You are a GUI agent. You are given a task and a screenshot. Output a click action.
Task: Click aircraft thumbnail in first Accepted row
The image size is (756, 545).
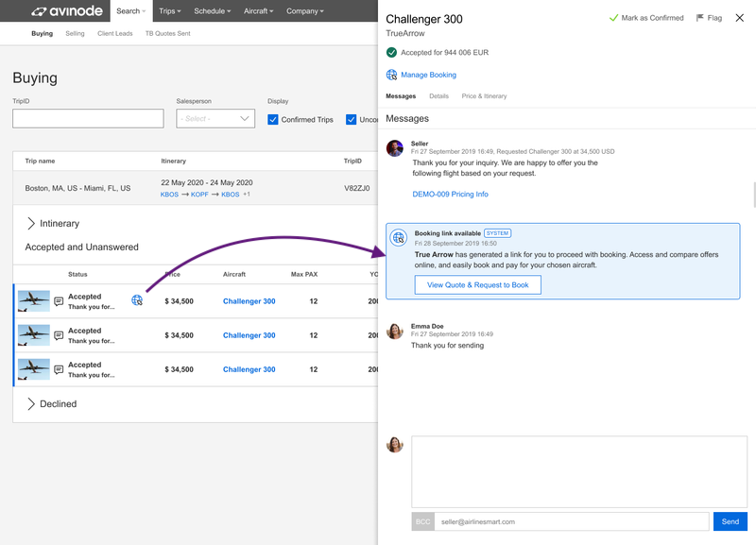[x=34, y=301]
